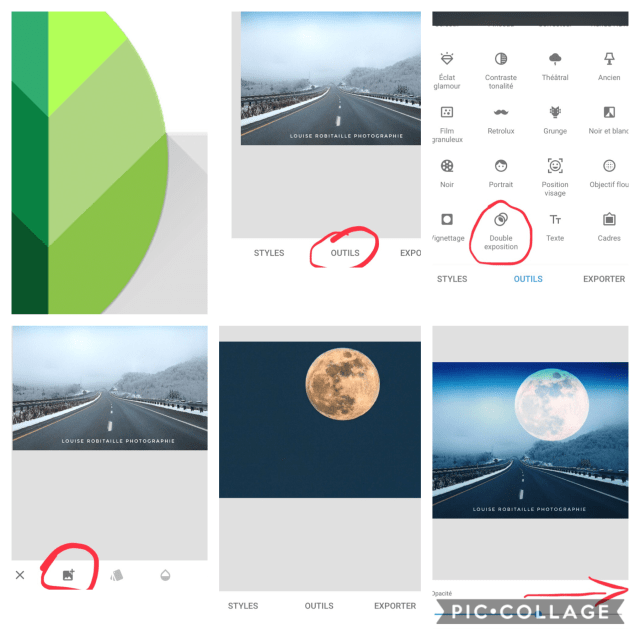Tap EXPORTER under the moon photo

point(395,606)
